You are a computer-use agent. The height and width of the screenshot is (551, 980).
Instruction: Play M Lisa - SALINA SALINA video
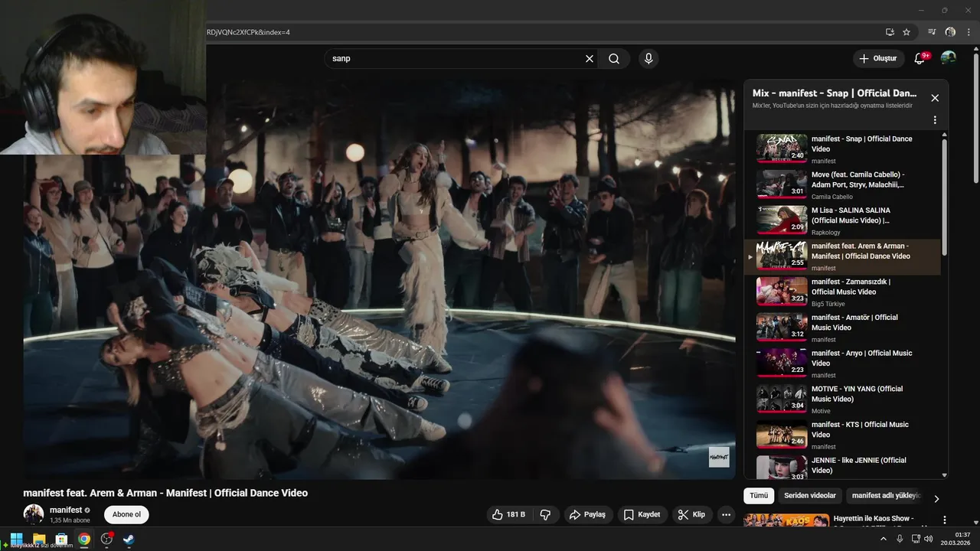(x=842, y=220)
